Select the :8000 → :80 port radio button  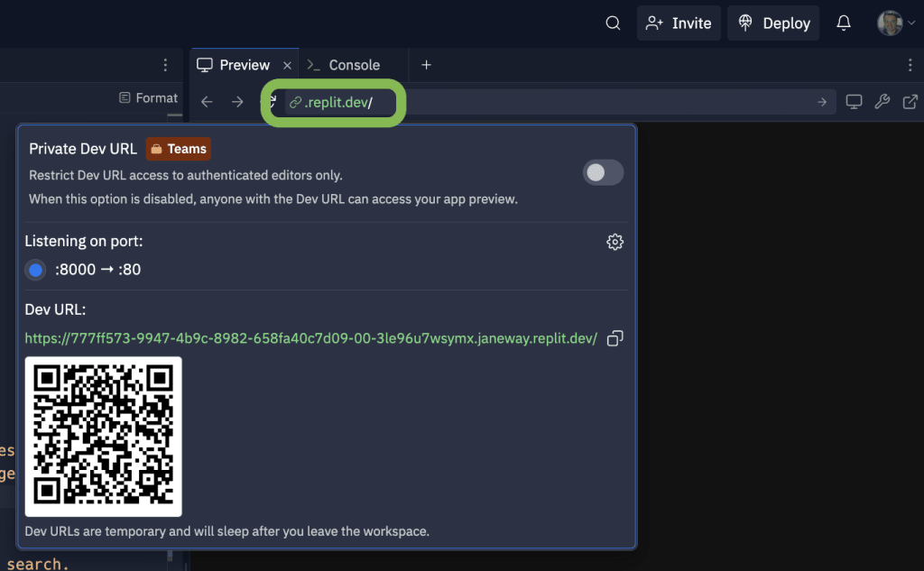pyautogui.click(x=36, y=270)
